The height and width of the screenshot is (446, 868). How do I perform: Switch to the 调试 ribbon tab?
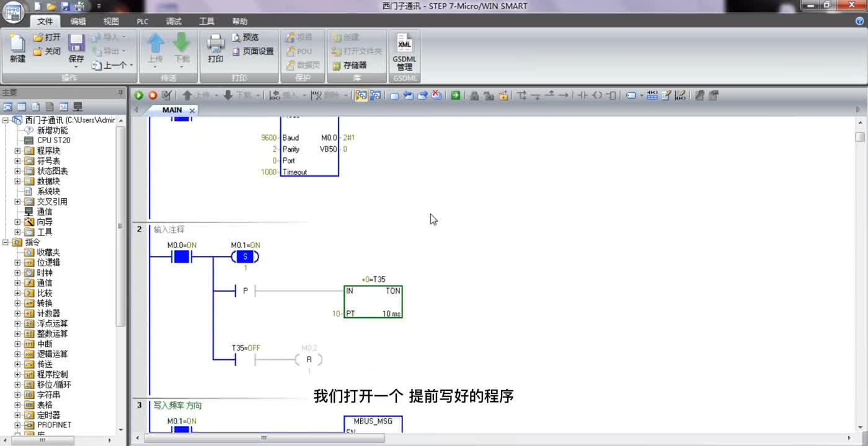click(x=174, y=21)
